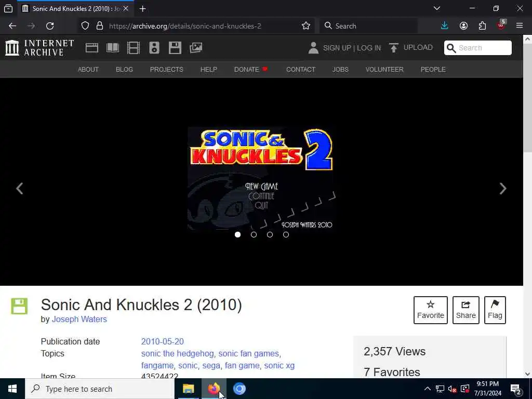Open the Firefox View icon
The width and height of the screenshot is (532, 399).
point(8,8)
